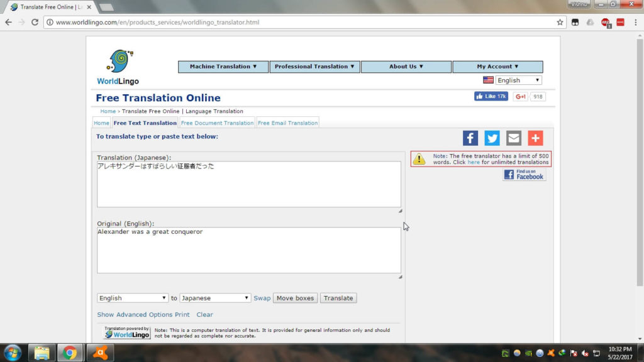Reload the page in Chrome
Viewport: 644px width, 362px height.
[35, 22]
